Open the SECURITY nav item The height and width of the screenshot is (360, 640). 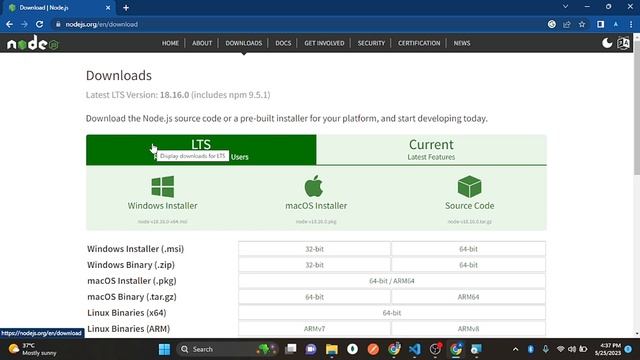pyautogui.click(x=371, y=43)
